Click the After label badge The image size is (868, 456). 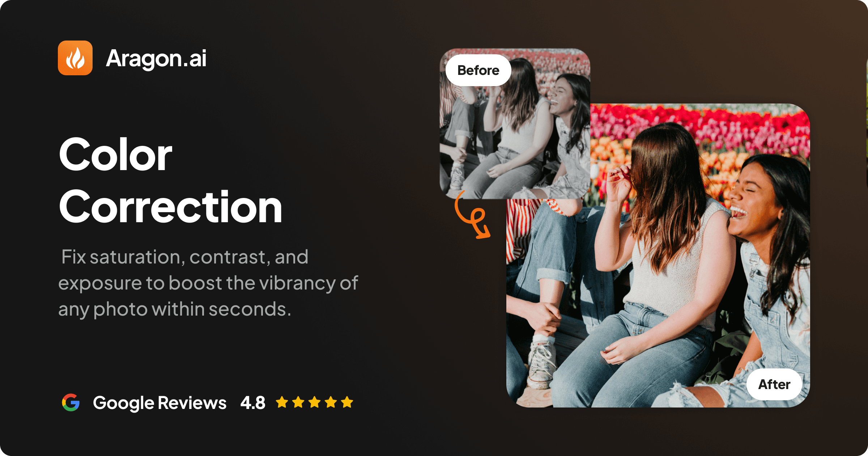pos(774,384)
